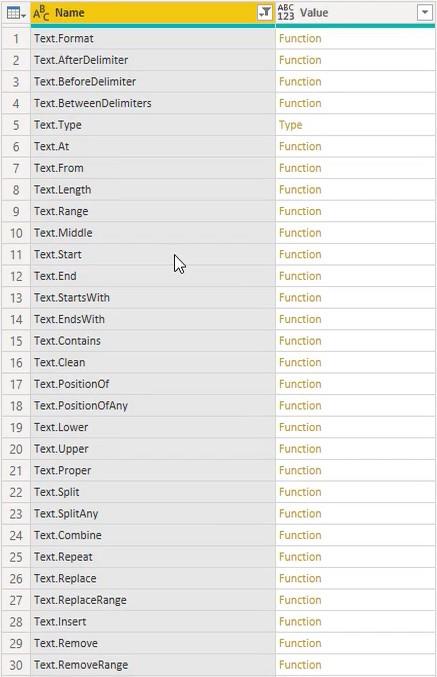This screenshot has width=437, height=677.
Task: Open Function value for Text.RemoveRange
Action: coord(300,664)
